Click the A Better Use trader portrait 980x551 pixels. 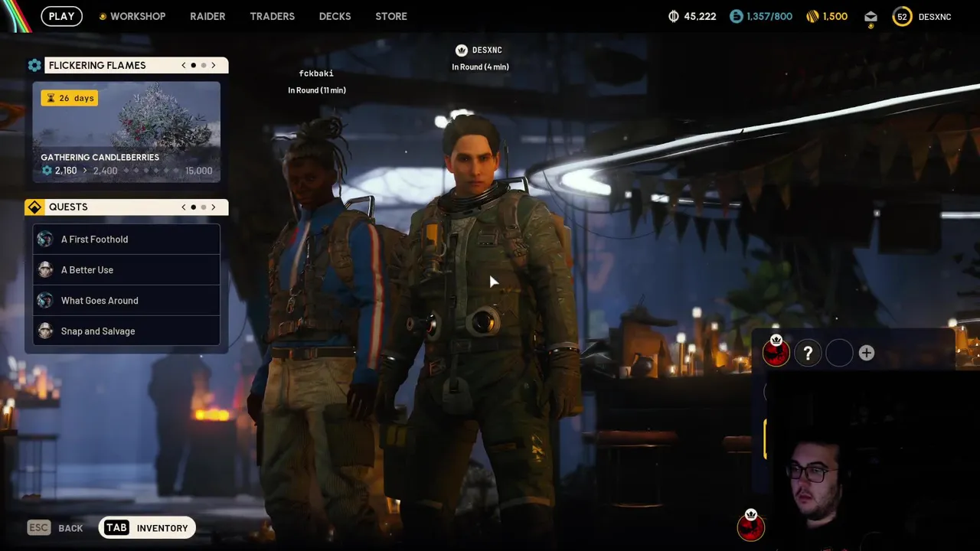[x=45, y=269]
